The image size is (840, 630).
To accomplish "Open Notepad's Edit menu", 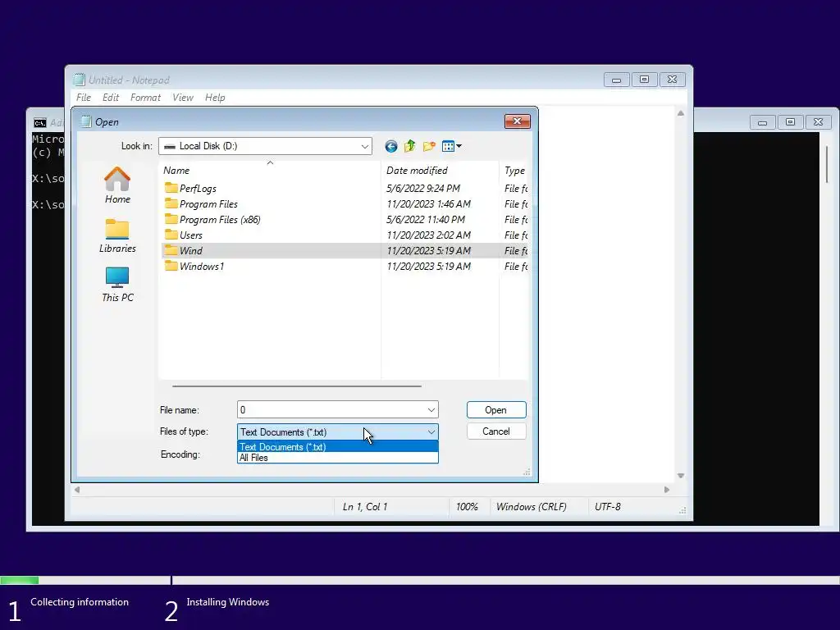I will point(111,98).
